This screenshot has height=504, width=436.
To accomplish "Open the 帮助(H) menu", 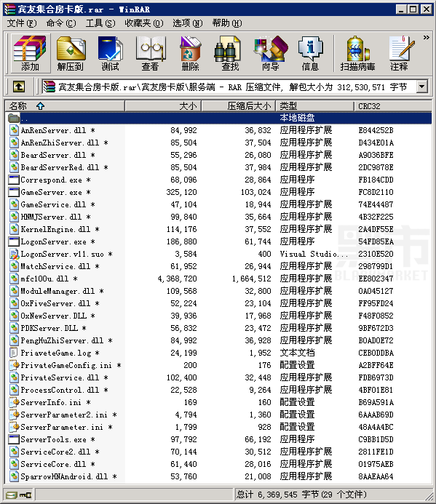I will point(227,23).
